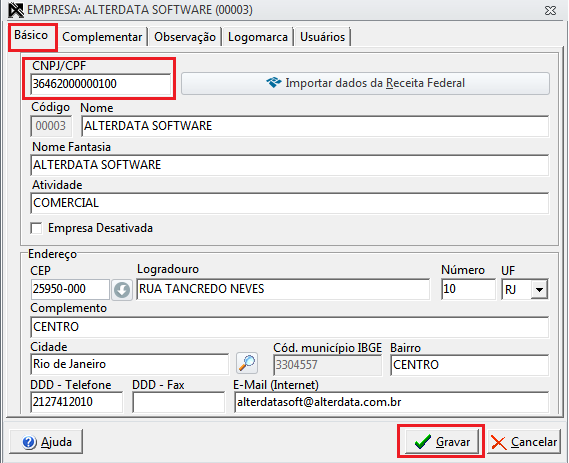Save the record with Gravar button
Image resolution: width=569 pixels, height=463 pixels.
point(442,442)
